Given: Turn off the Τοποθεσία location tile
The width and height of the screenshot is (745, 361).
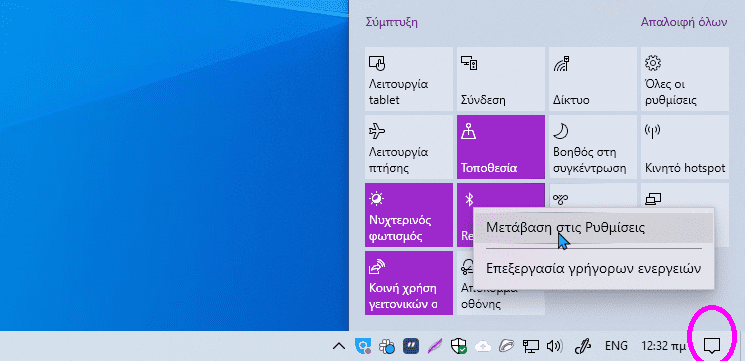Looking at the screenshot, I should pyautogui.click(x=501, y=147).
